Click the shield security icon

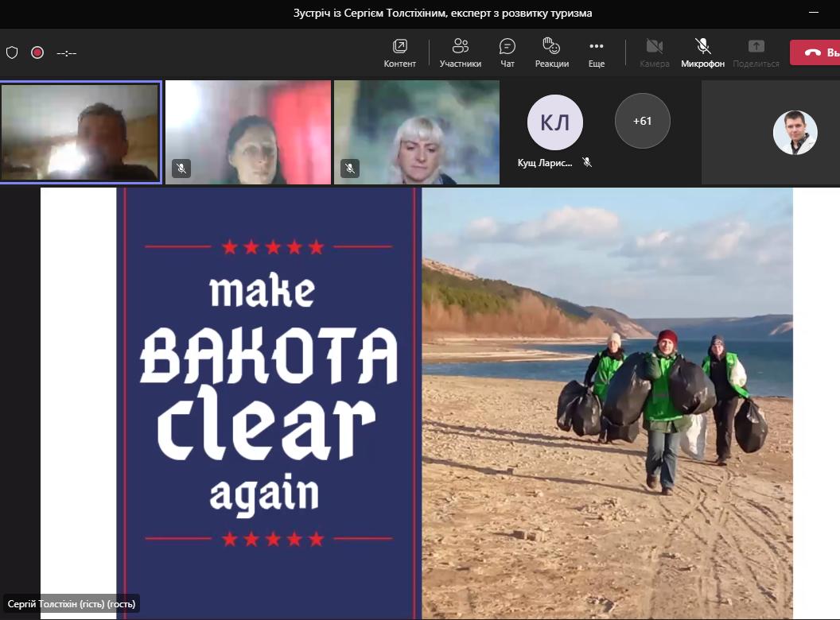pos(12,52)
